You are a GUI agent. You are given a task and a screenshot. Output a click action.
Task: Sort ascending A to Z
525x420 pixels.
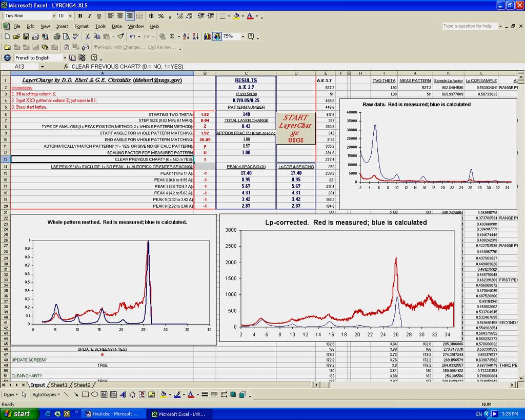(x=186, y=36)
